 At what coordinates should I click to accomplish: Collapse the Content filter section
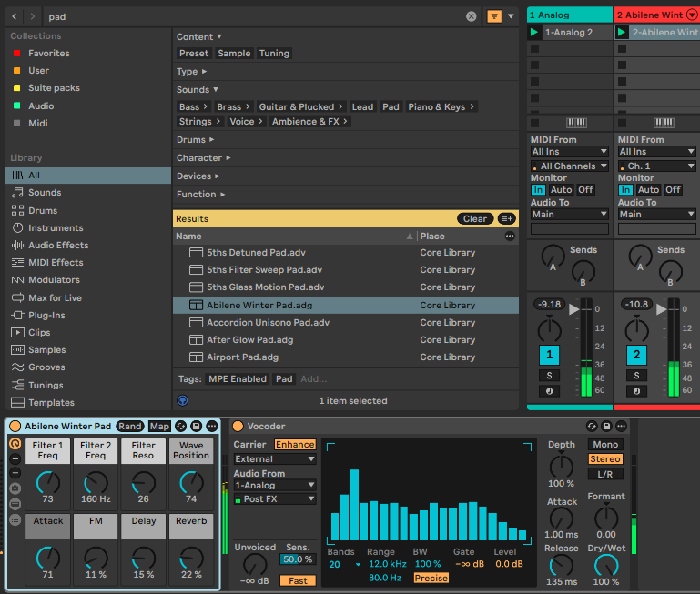199,36
